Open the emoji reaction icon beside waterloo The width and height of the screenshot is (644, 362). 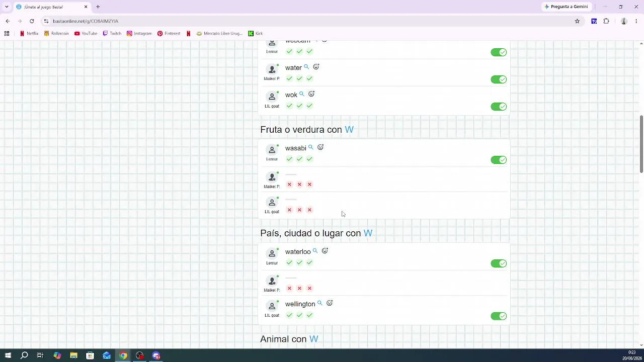[325, 251]
